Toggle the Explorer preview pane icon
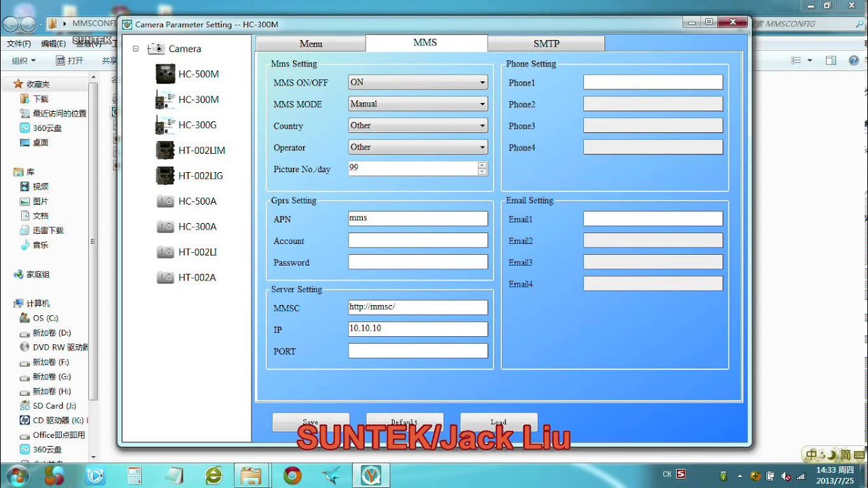The height and width of the screenshot is (488, 868). pos(831,60)
